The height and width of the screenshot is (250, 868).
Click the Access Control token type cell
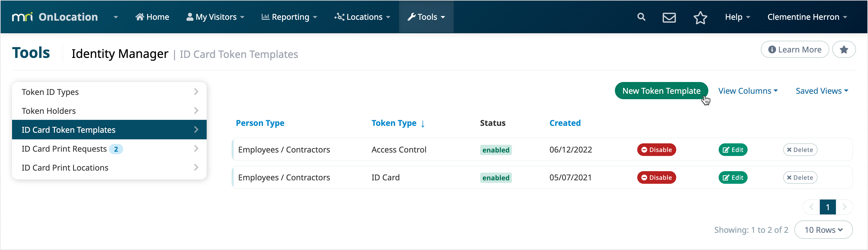pos(399,150)
